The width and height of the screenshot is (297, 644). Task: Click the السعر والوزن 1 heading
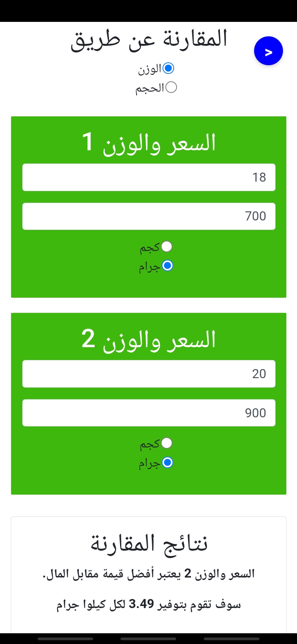[149, 142]
